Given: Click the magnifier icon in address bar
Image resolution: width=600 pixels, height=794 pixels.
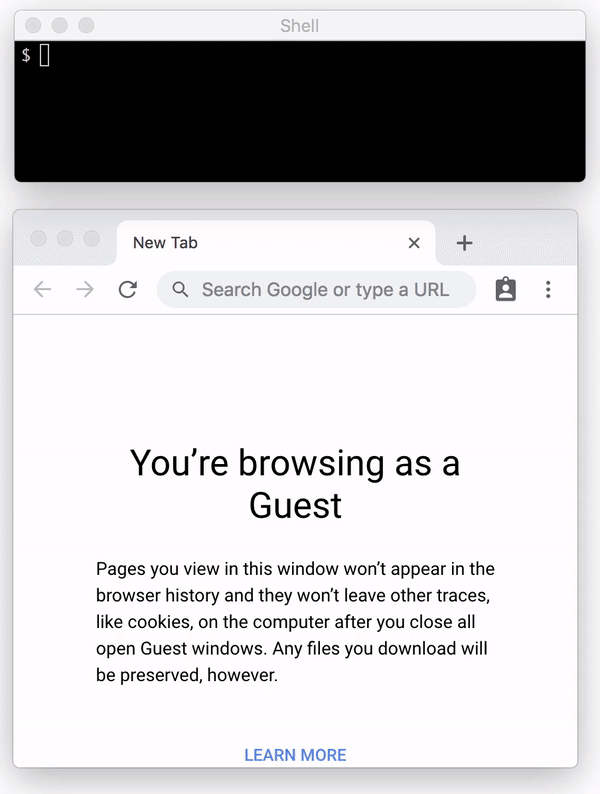Looking at the screenshot, I should [x=180, y=290].
